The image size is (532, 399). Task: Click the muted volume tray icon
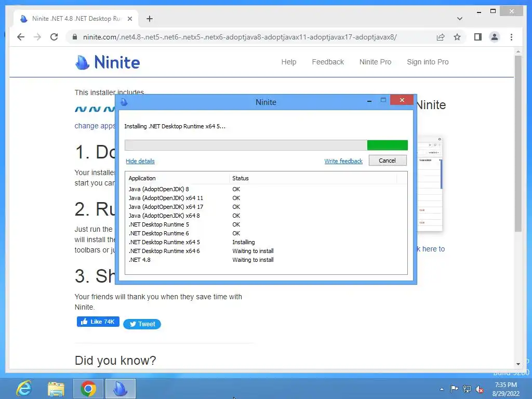coord(480,389)
